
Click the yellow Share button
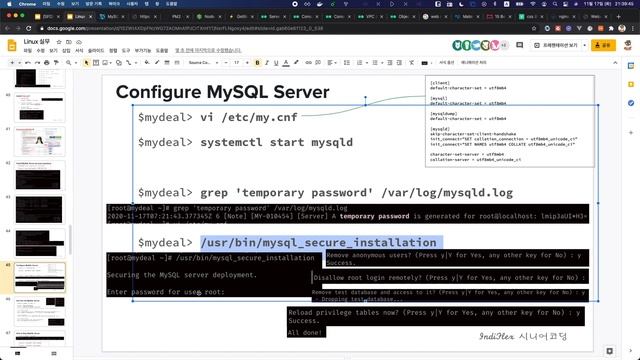click(x=603, y=45)
